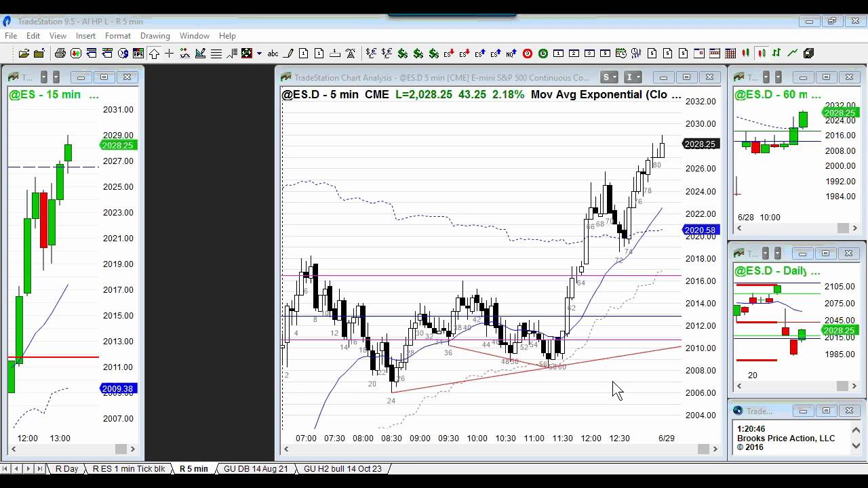
Task: Click the NQ blue up-arrow icon
Action: click(x=511, y=54)
